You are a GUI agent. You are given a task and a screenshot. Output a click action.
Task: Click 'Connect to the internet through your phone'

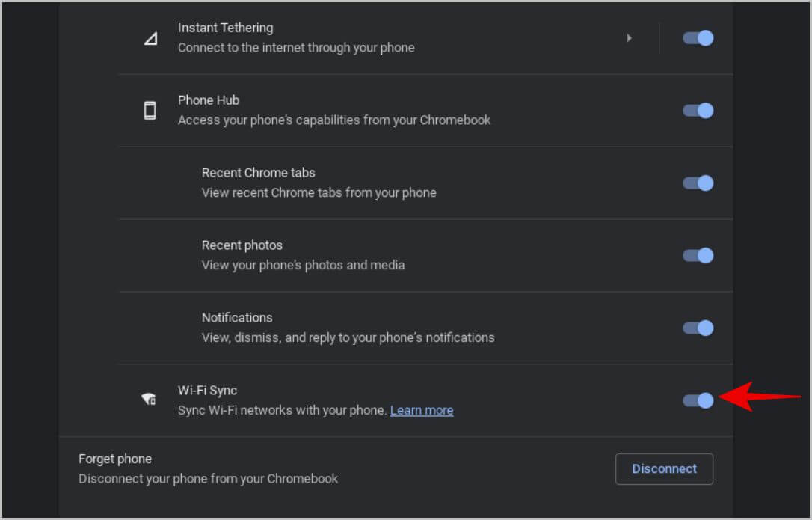[296, 48]
